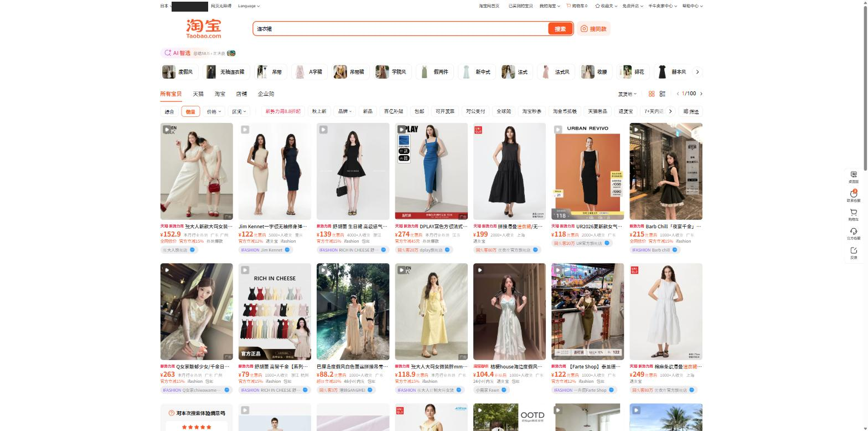
Task: Expand 我的淘宝 menu in top bar
Action: pos(549,6)
